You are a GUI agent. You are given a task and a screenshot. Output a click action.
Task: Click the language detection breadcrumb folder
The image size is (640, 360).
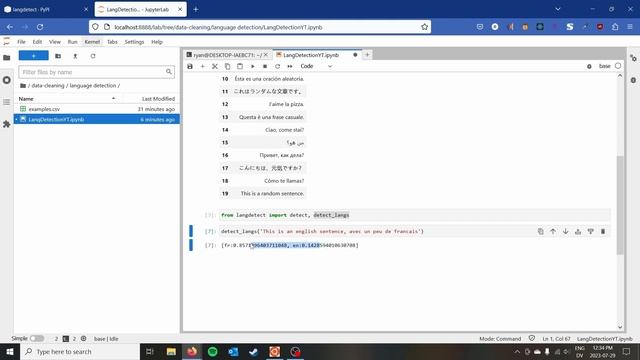[x=93, y=86]
